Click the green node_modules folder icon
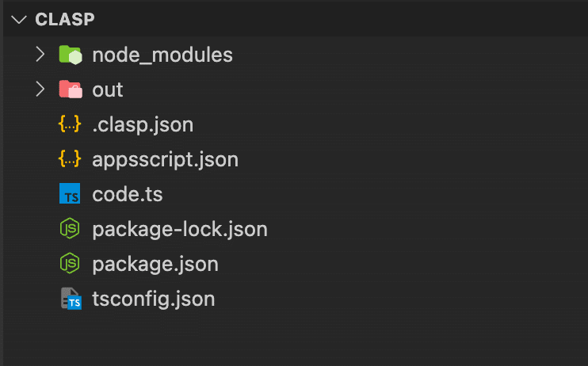Screen dimensions: 588x366 coord(71,55)
